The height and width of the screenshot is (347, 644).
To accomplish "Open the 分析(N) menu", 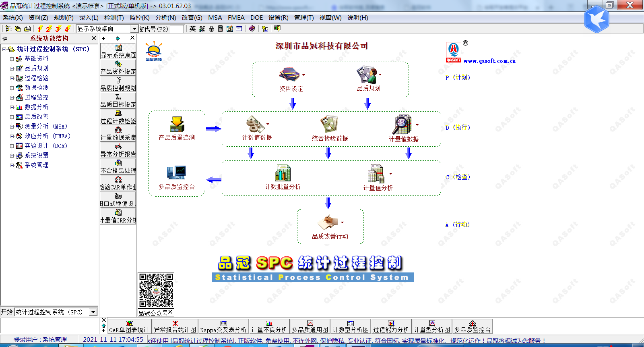I will click(165, 18).
